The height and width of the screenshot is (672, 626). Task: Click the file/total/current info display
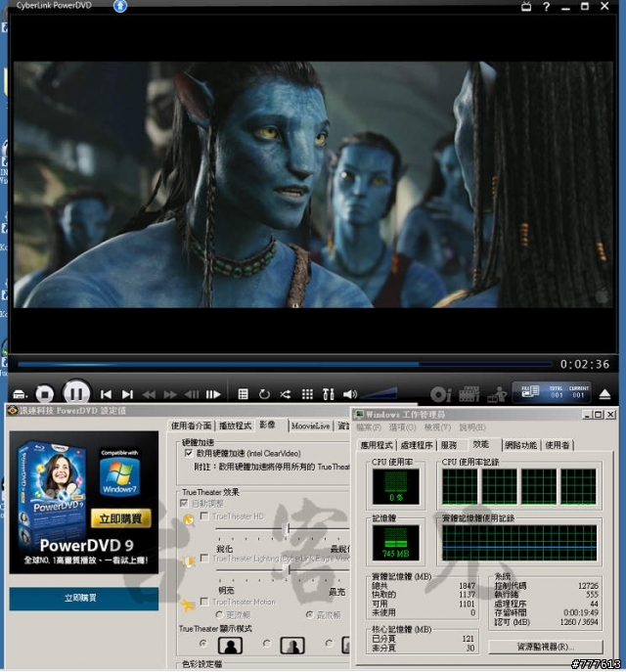tap(553, 391)
